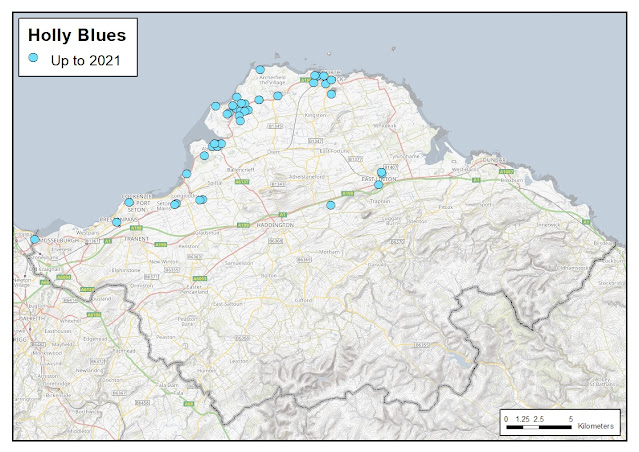
Task: Click the DUNBAR town label
Action: click(494, 160)
